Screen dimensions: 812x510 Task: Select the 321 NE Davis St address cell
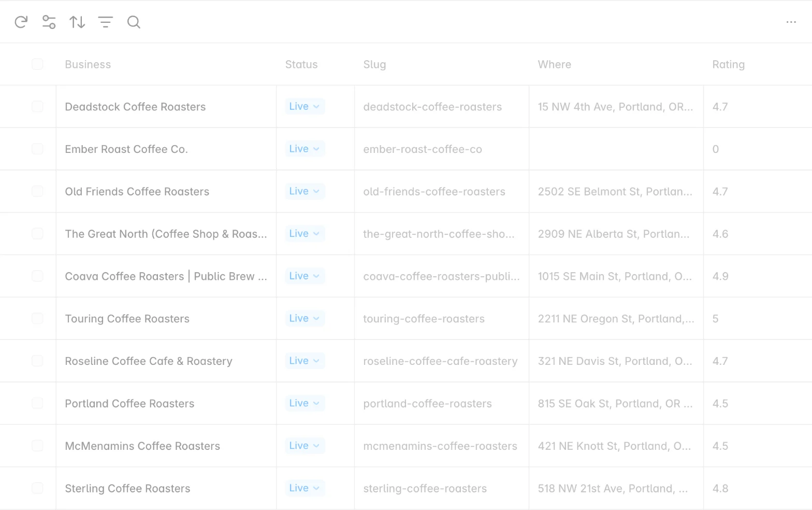click(x=616, y=361)
